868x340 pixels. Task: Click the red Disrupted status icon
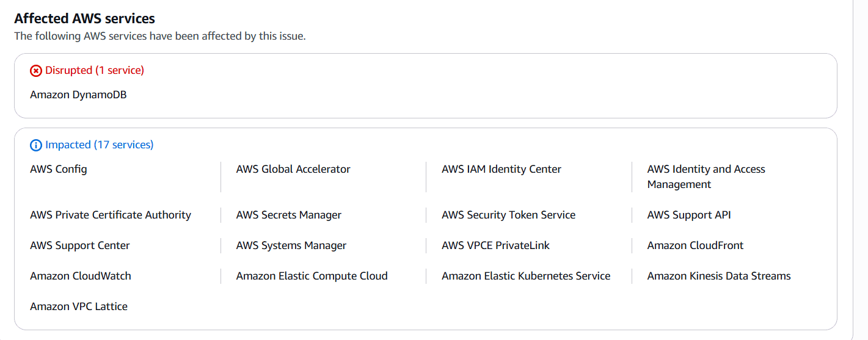coord(36,71)
